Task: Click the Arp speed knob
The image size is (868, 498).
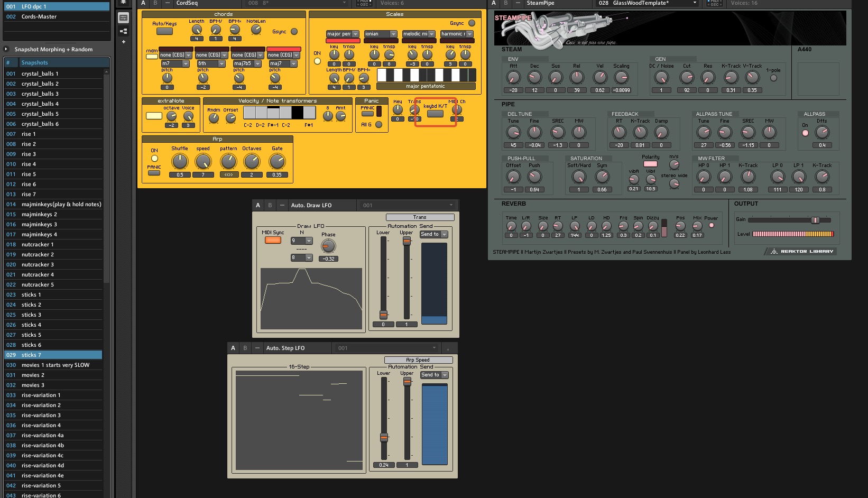Action: click(203, 161)
